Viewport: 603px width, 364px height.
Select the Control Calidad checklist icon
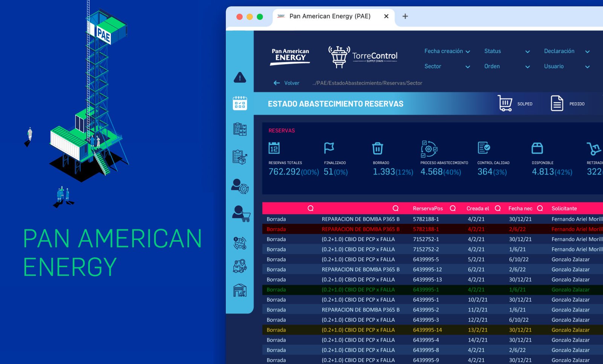pos(484,148)
